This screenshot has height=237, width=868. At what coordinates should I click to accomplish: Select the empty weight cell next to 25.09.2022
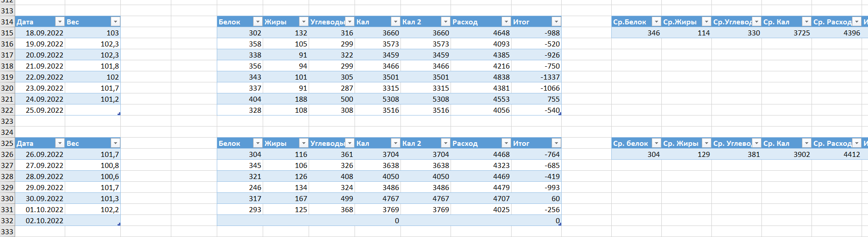[x=92, y=110]
